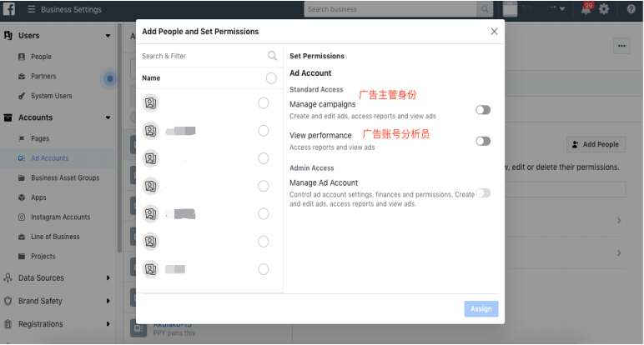
Task: Click the help question mark icon
Action: [626, 9]
